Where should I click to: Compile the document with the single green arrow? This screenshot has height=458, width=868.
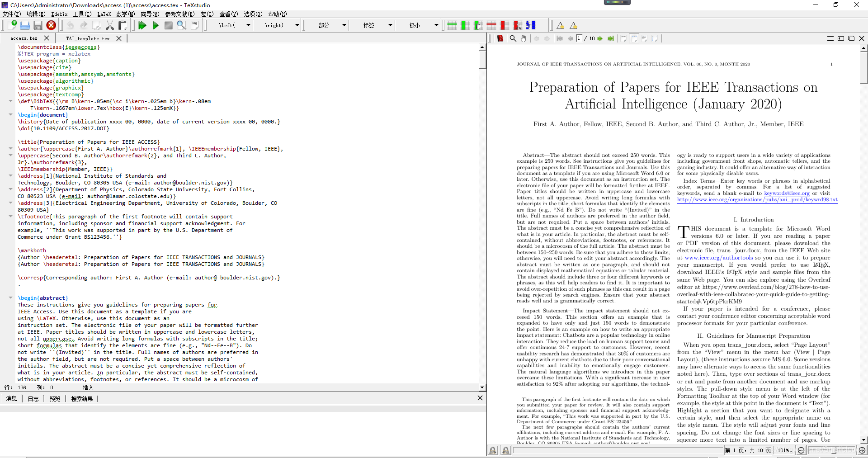[x=156, y=25]
